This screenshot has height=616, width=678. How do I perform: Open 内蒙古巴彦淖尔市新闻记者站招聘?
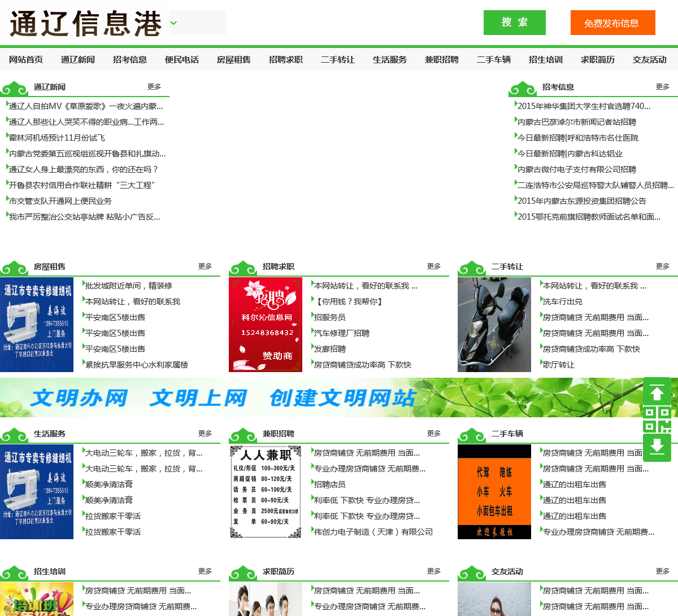click(x=577, y=122)
